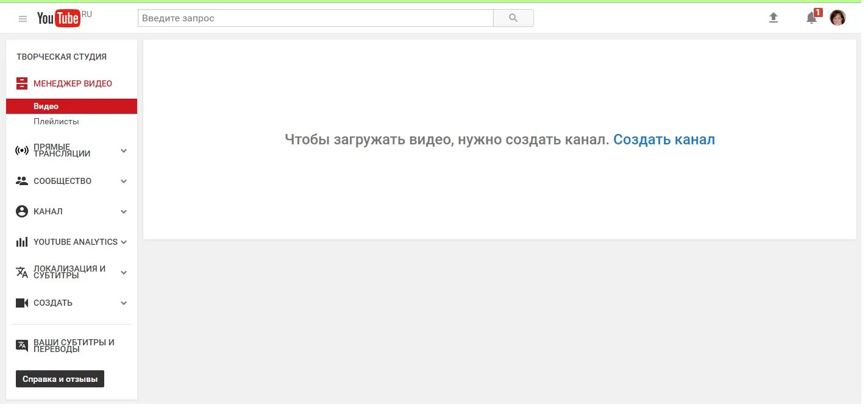Screen dimensions: 868x419
Task: Click the Ваши субтитры и переводы icon
Action: click(22, 345)
